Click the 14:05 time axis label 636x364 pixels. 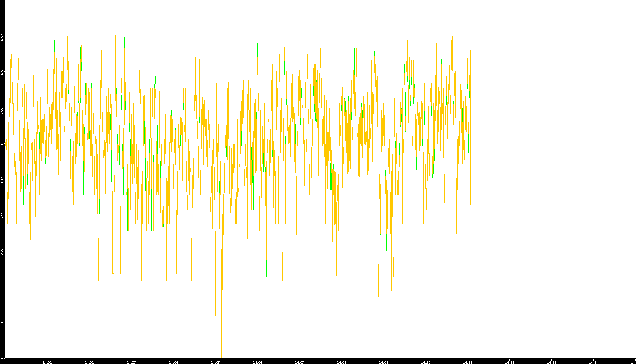[215, 362]
